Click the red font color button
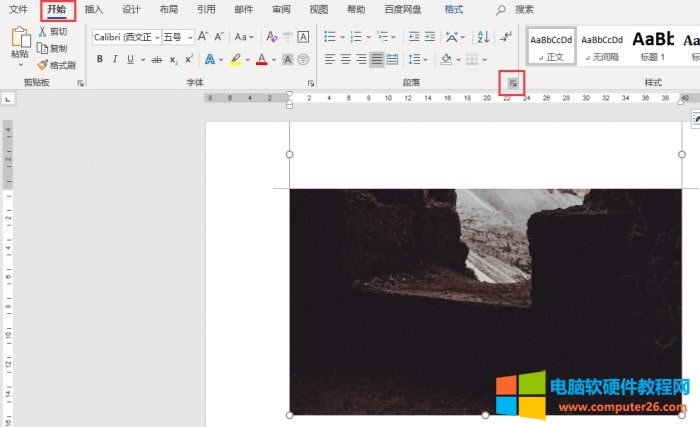The width and height of the screenshot is (700, 427). pos(261,59)
